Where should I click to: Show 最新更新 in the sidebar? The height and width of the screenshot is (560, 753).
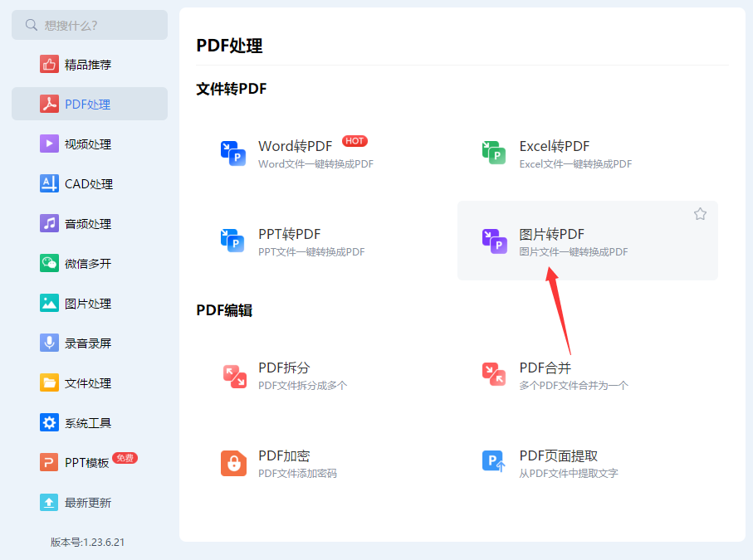tap(90, 503)
